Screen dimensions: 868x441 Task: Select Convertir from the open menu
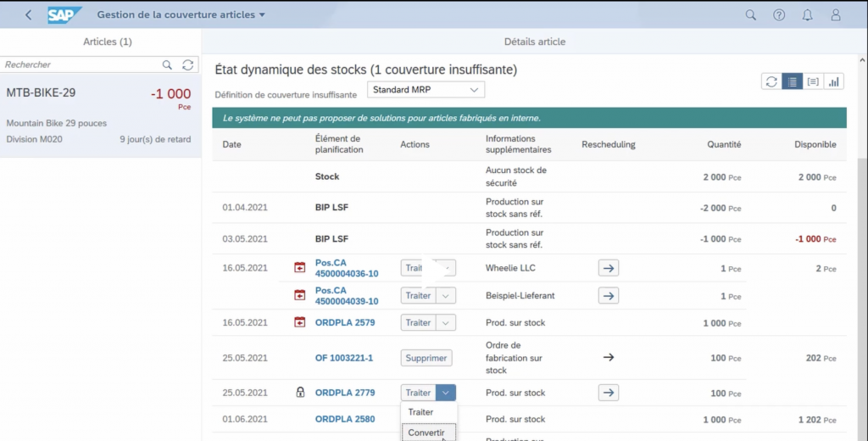tap(426, 433)
